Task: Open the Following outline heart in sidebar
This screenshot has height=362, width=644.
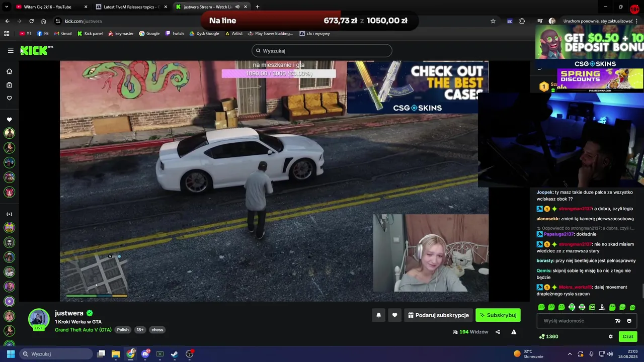Action: pyautogui.click(x=9, y=98)
